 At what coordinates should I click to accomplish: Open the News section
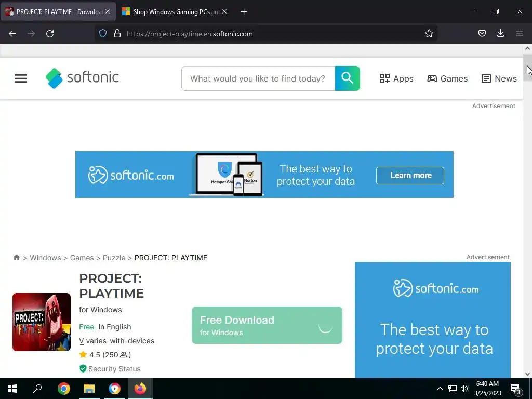coord(499,79)
